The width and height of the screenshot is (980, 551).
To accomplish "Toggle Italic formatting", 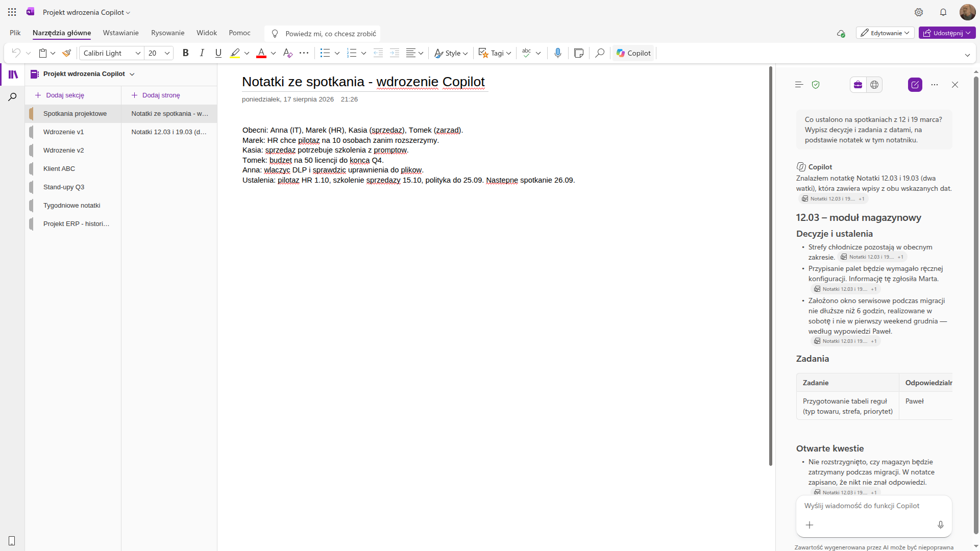I will click(202, 53).
